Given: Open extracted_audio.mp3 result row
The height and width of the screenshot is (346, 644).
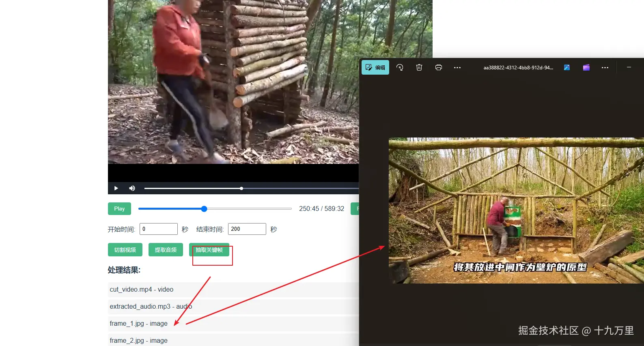Looking at the screenshot, I should [x=233, y=307].
